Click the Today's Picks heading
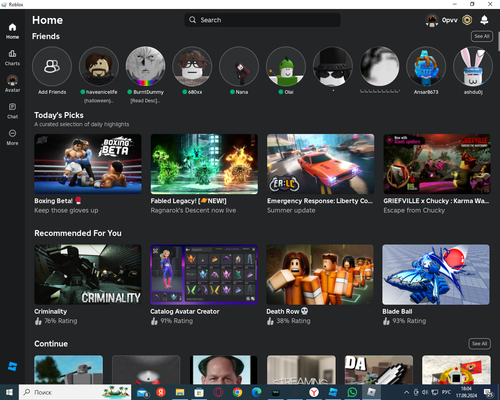Screen dimensions: 500x400 click(x=59, y=115)
